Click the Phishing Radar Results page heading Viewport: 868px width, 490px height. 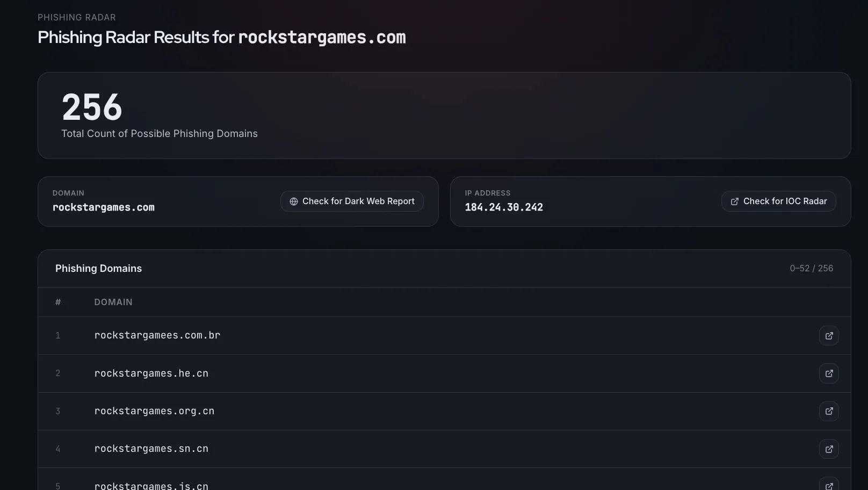click(222, 37)
